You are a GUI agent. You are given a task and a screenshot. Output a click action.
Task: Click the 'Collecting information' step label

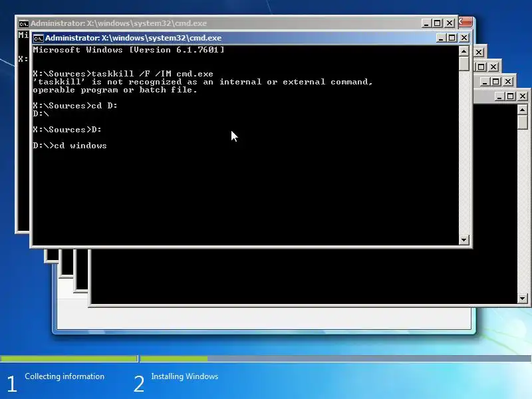65,376
